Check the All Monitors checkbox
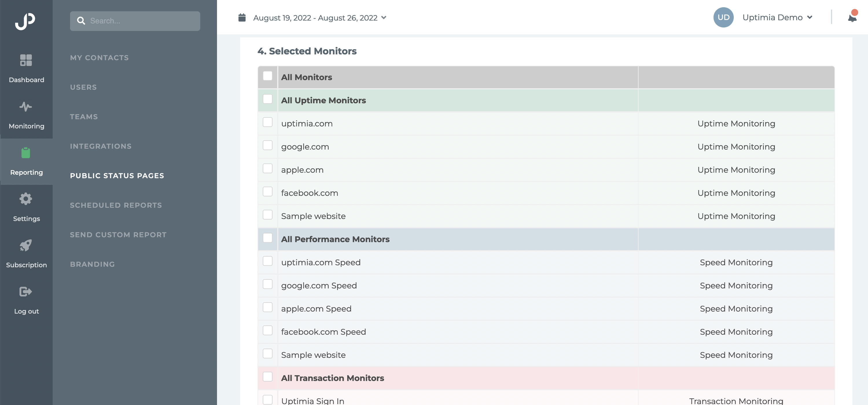This screenshot has height=405, width=868. tap(268, 76)
